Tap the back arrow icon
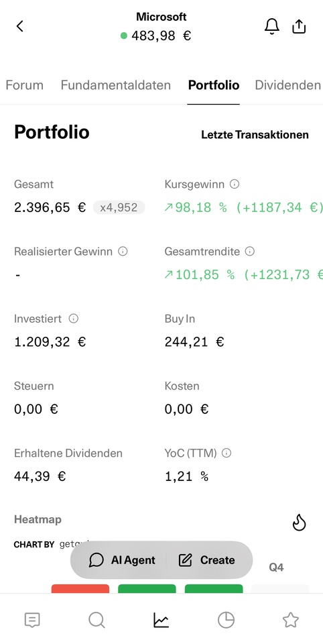Screen dimensions: 323x644 (x=19, y=26)
